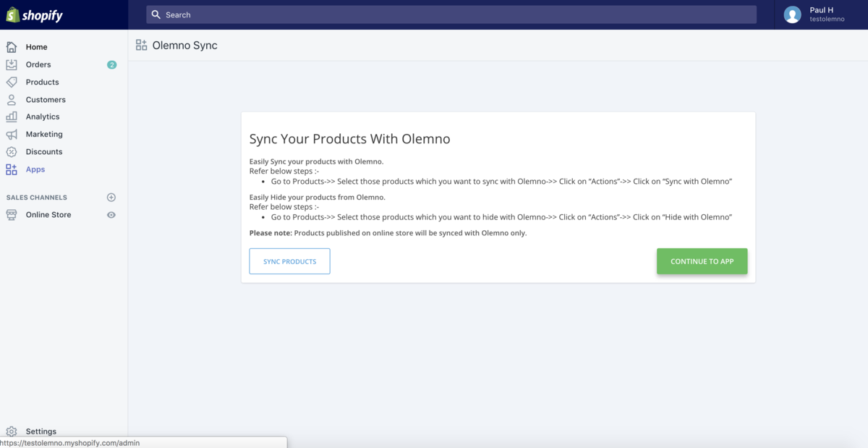Screen dimensions: 868x448
Task: Click the search magnifier icon
Action: (x=156, y=14)
